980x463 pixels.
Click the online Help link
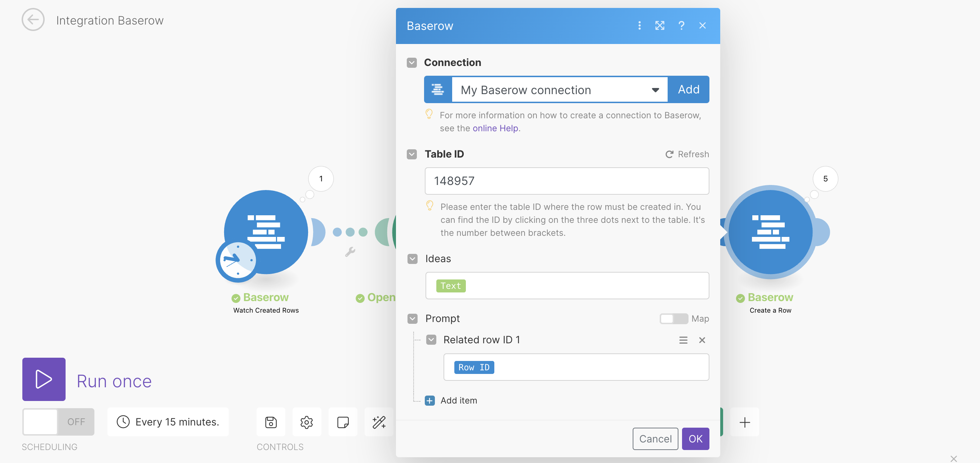tap(495, 128)
